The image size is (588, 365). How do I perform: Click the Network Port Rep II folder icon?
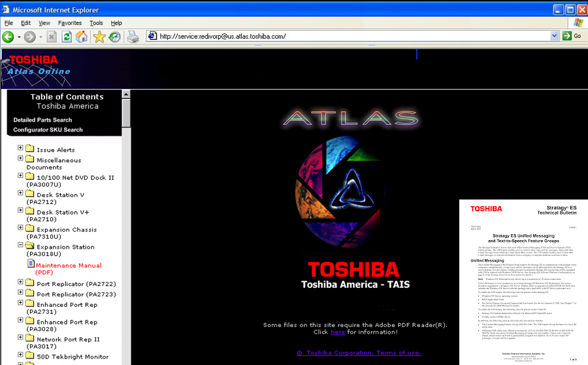tap(30, 338)
